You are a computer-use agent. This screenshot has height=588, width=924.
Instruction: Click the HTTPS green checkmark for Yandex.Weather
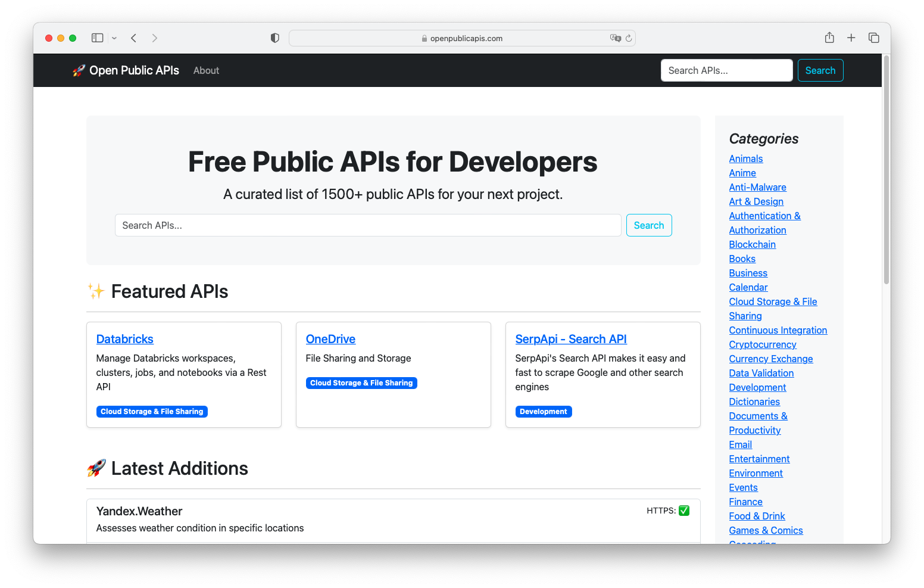tap(684, 511)
